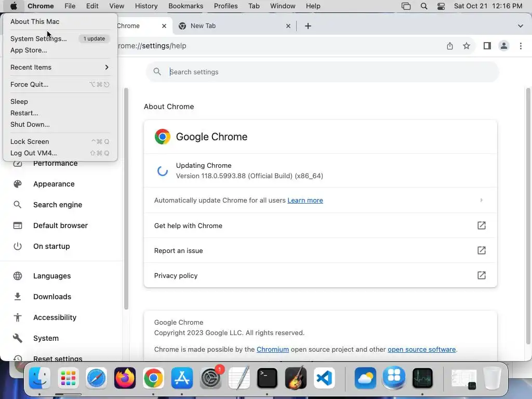Click magnifier icon in Search settings

point(157,72)
